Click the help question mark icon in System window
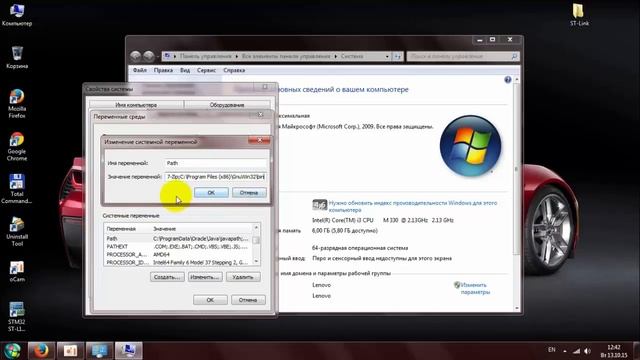640x360 pixels. [507, 80]
